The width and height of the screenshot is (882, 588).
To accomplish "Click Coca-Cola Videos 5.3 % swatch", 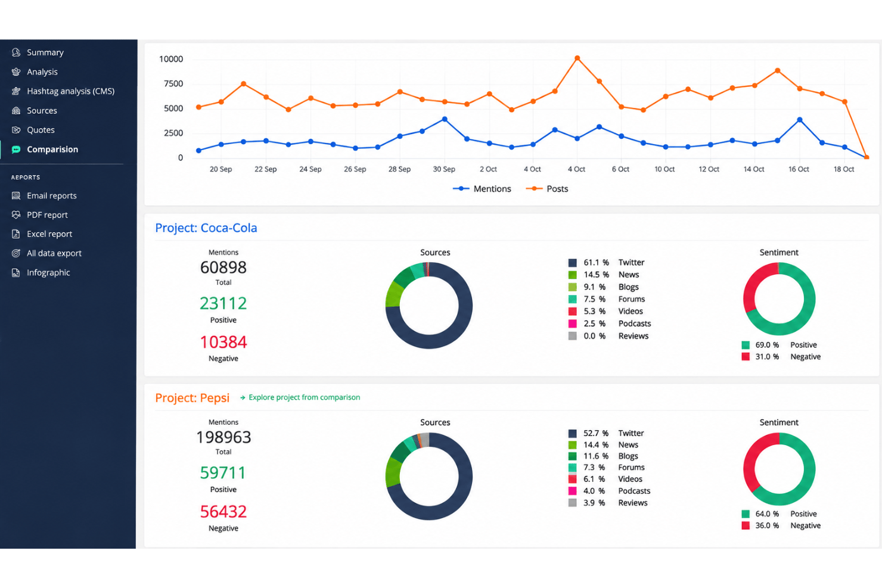I will pos(572,312).
